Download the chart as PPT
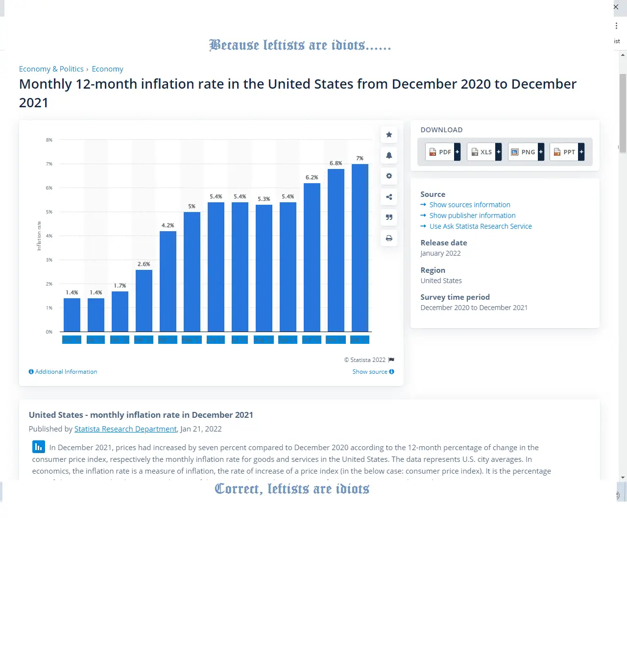Image resolution: width=627 pixels, height=672 pixels. click(x=567, y=152)
